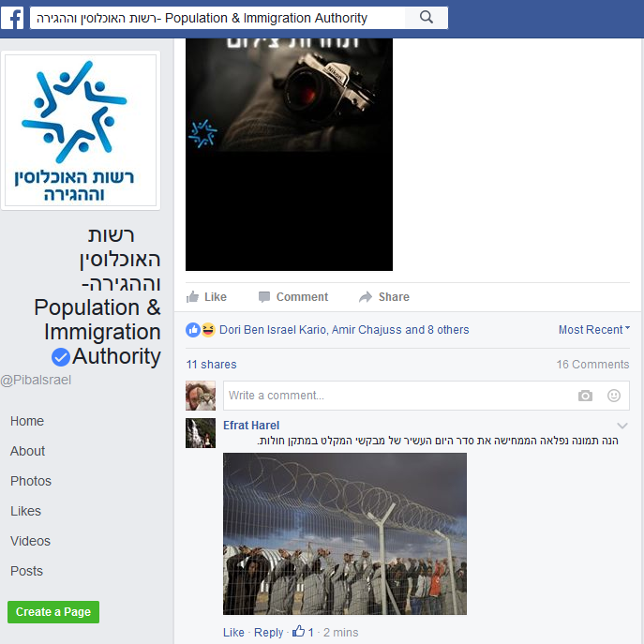
Task: Open the 11 shares link
Action: point(211,365)
